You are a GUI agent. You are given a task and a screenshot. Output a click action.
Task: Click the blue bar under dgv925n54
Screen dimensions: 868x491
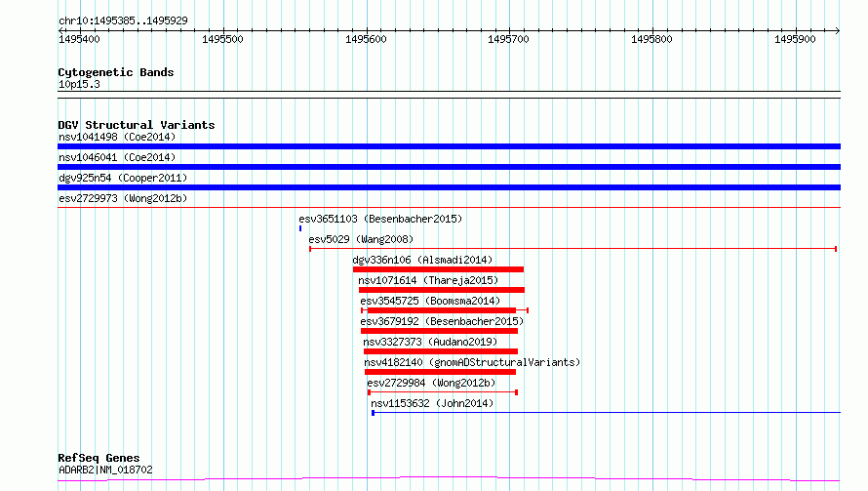click(x=449, y=187)
